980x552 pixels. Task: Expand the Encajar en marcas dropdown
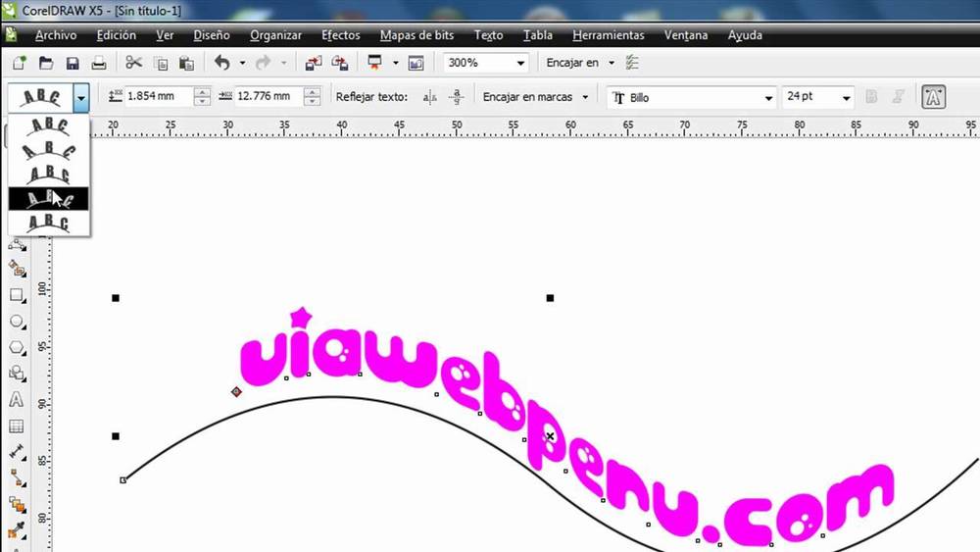(x=585, y=97)
